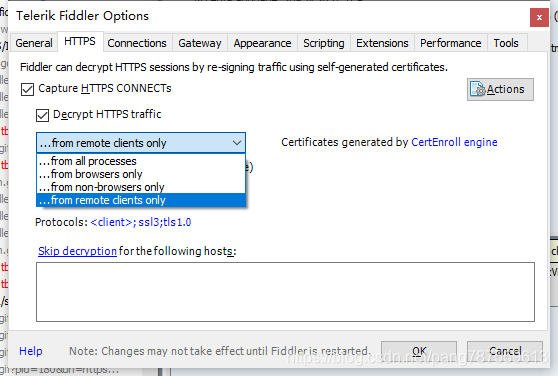Click the Skip decryption link
Screen dimensions: 558x376
77,251
